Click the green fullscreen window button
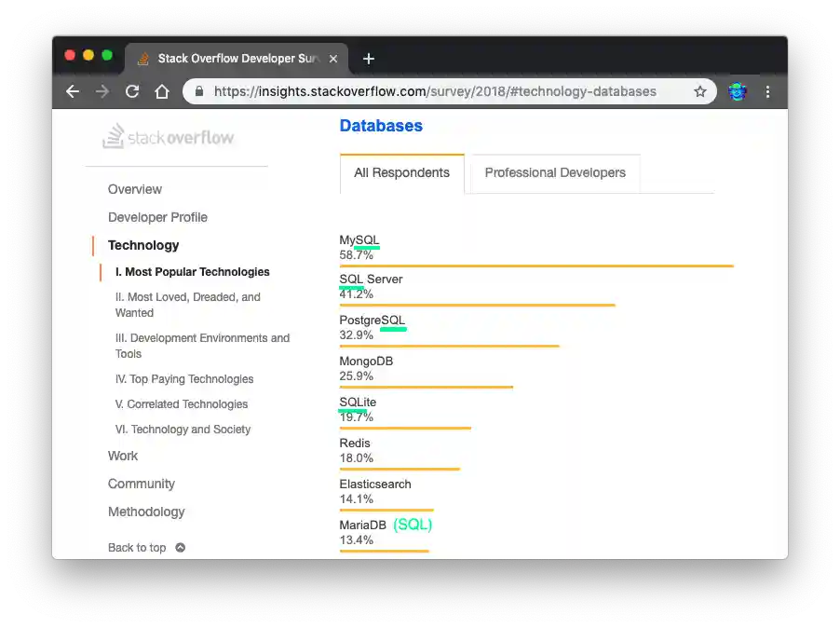The width and height of the screenshot is (840, 628). tap(107, 55)
